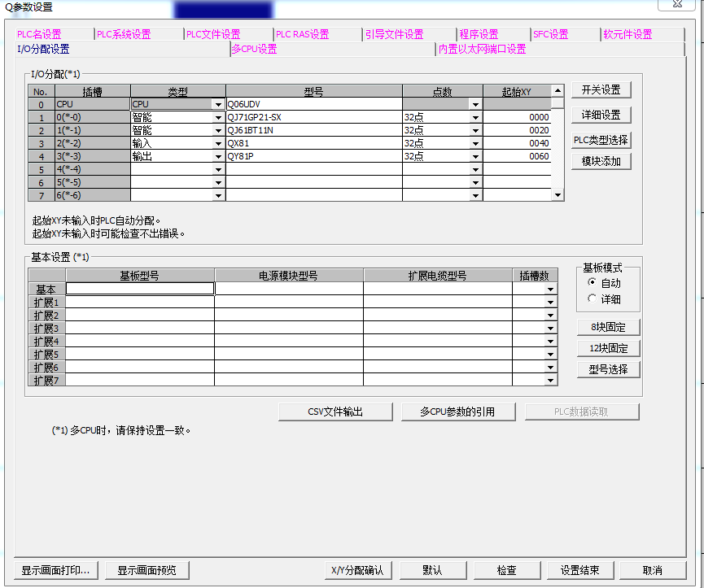
Task: Open the 类型 dropdown for QY81P row
Action: (x=218, y=157)
